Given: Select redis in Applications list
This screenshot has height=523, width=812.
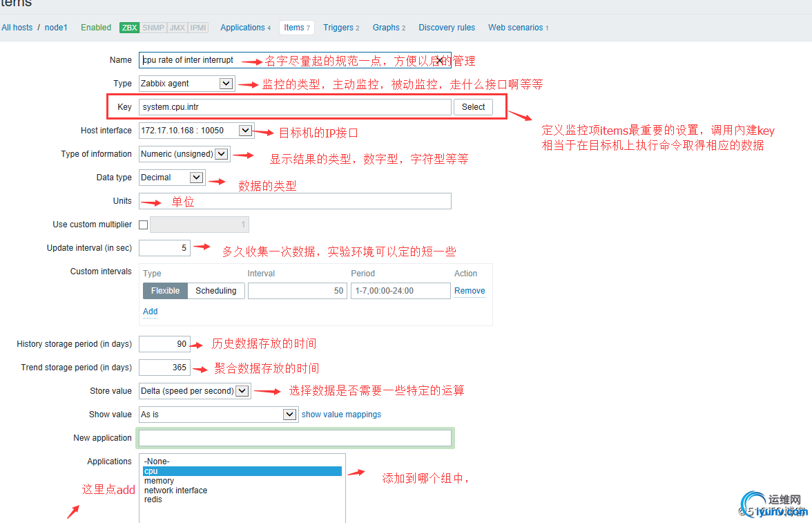Looking at the screenshot, I should click(242, 500).
